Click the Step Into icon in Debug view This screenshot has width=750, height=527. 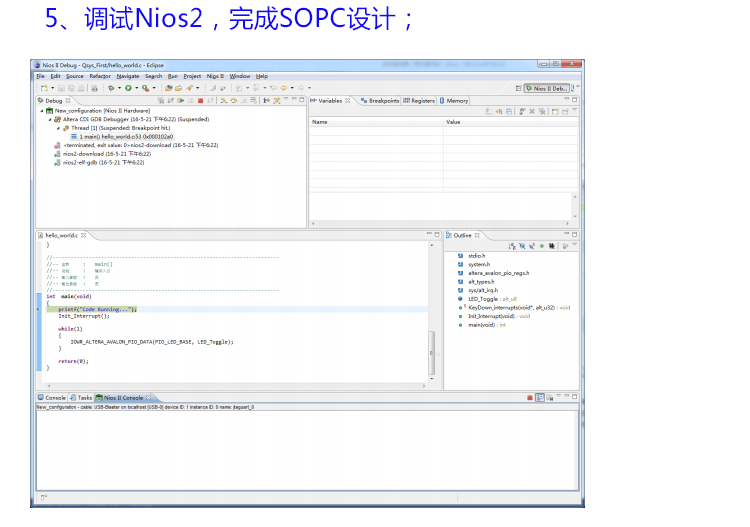(x=223, y=100)
